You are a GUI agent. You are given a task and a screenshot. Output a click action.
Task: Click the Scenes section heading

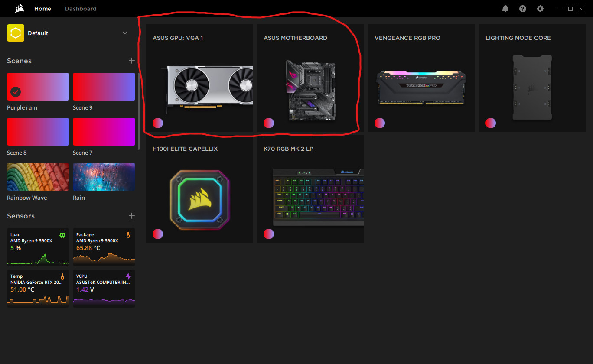click(19, 61)
